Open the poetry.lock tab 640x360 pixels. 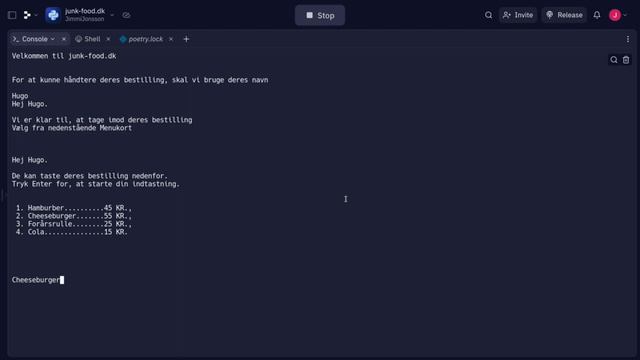point(141,39)
